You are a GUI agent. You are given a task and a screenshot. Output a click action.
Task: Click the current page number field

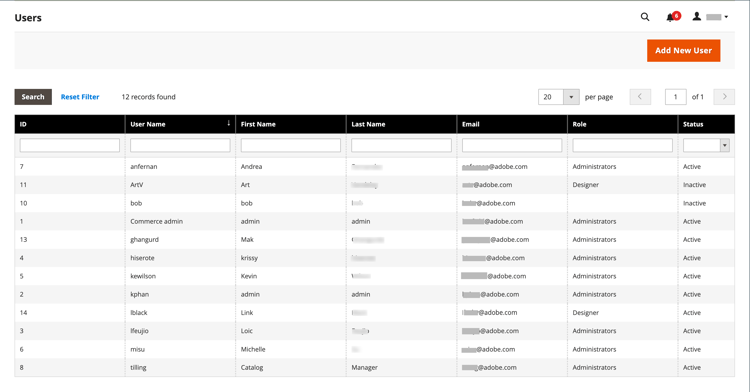pyautogui.click(x=675, y=97)
